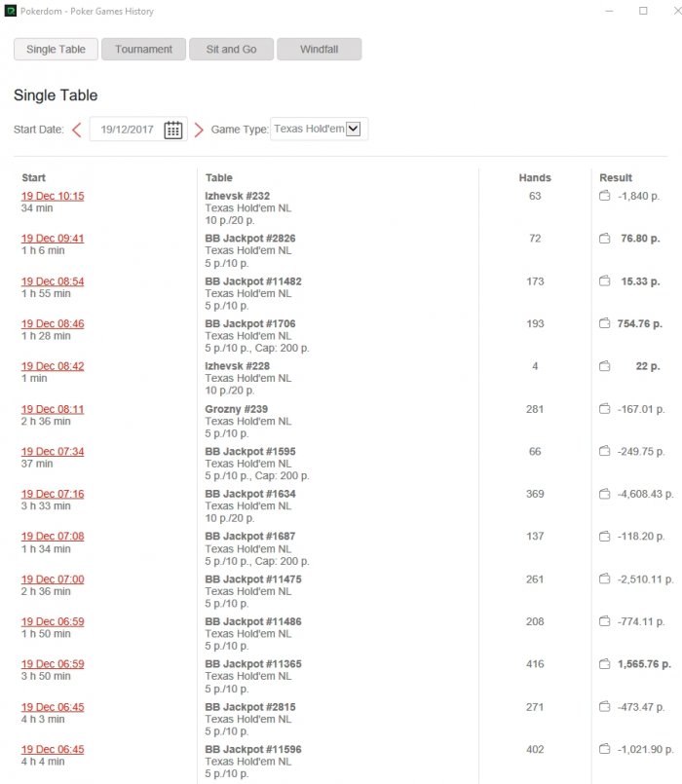Image resolution: width=682 pixels, height=784 pixels.
Task: Switch to the Tournament tab
Action: point(143,50)
